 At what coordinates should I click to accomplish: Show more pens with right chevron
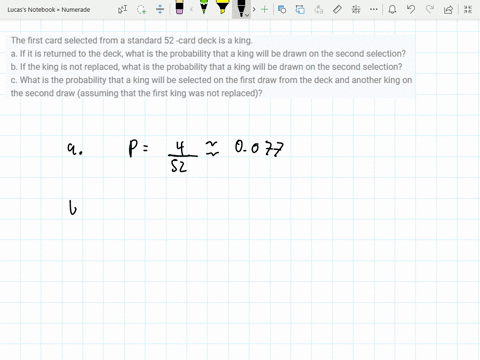point(254,9)
